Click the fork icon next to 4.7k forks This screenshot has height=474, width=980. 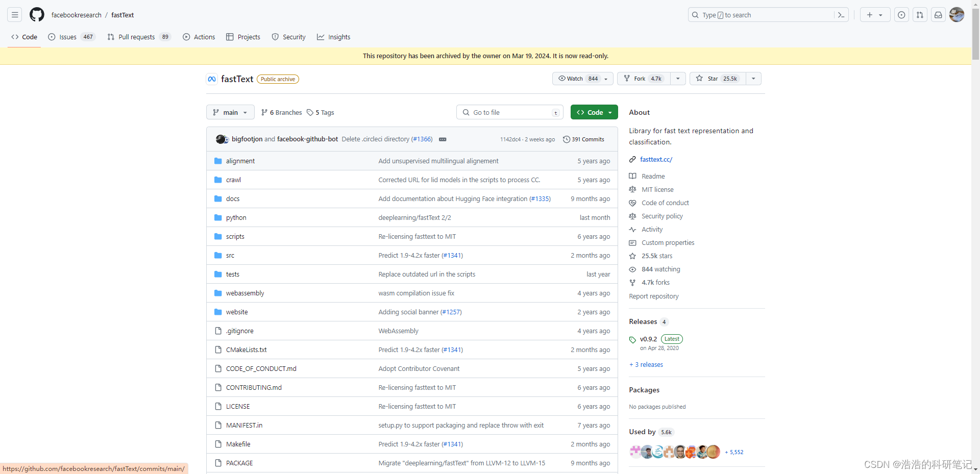pos(632,283)
